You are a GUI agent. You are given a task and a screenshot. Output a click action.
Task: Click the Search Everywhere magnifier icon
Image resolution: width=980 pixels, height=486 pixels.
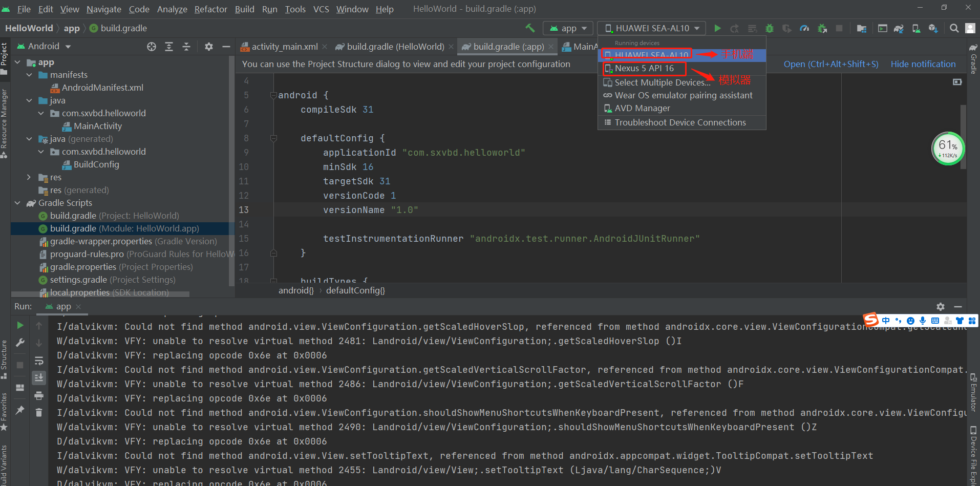[x=954, y=28]
